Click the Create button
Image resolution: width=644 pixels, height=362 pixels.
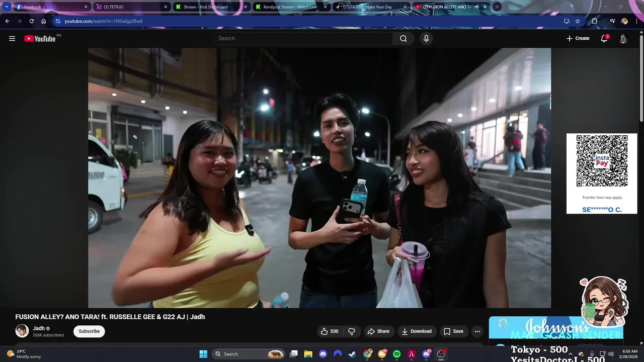tap(578, 38)
